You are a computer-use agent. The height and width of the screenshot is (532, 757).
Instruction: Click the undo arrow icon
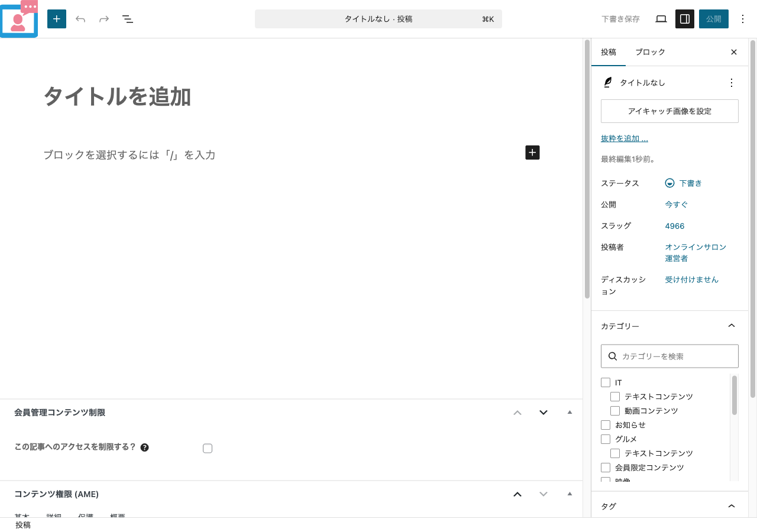pos(80,19)
